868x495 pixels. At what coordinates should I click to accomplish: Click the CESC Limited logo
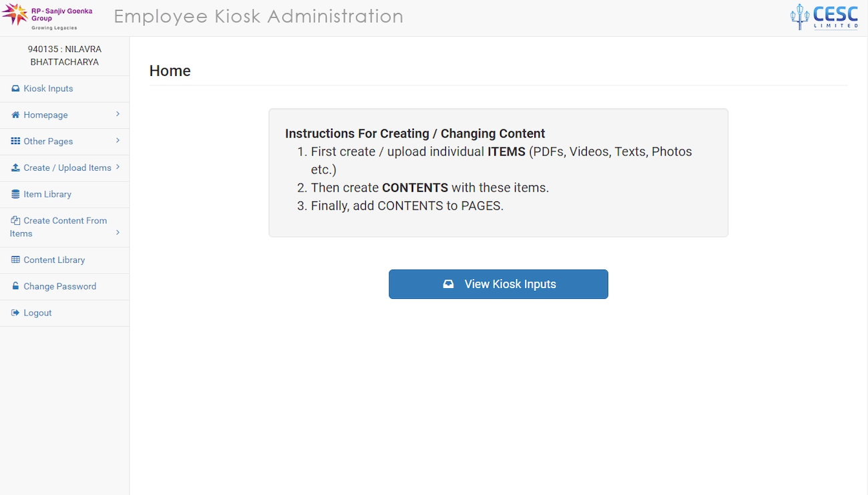click(x=823, y=17)
